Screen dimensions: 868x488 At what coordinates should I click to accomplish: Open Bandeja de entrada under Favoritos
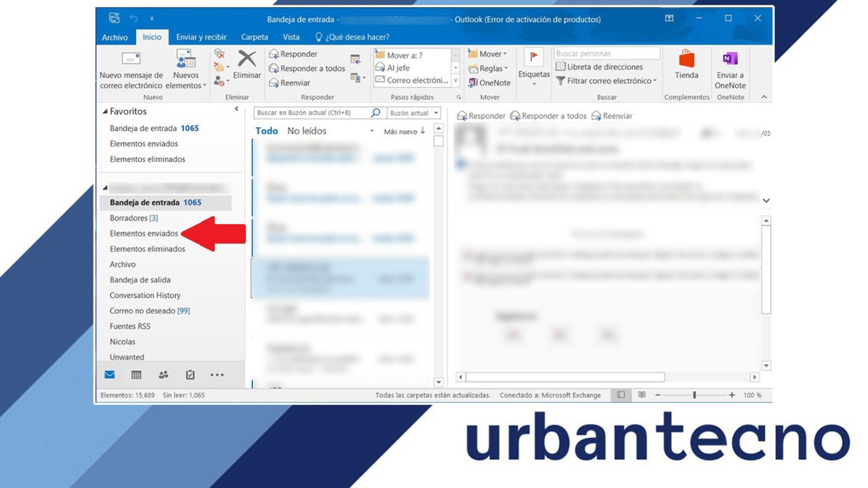154,128
